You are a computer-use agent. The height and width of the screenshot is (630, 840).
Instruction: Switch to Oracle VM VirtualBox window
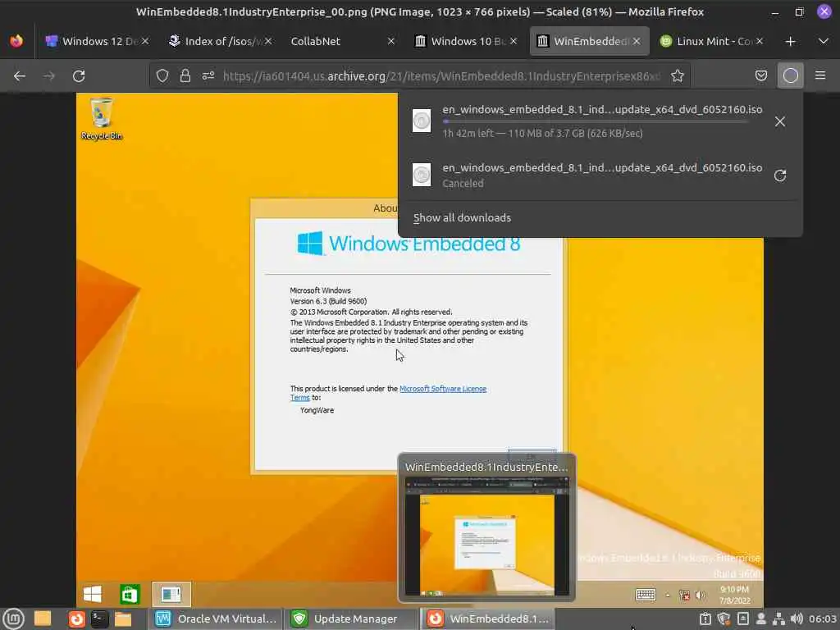tap(216, 619)
